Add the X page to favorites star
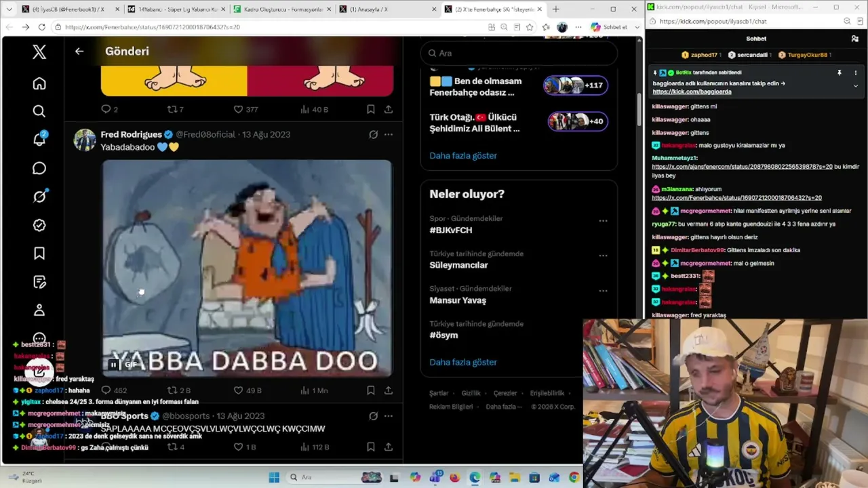The image size is (868, 488). pos(530,27)
